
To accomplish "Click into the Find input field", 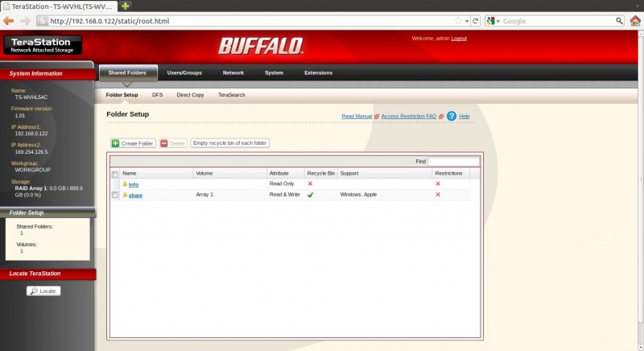I will click(x=453, y=161).
